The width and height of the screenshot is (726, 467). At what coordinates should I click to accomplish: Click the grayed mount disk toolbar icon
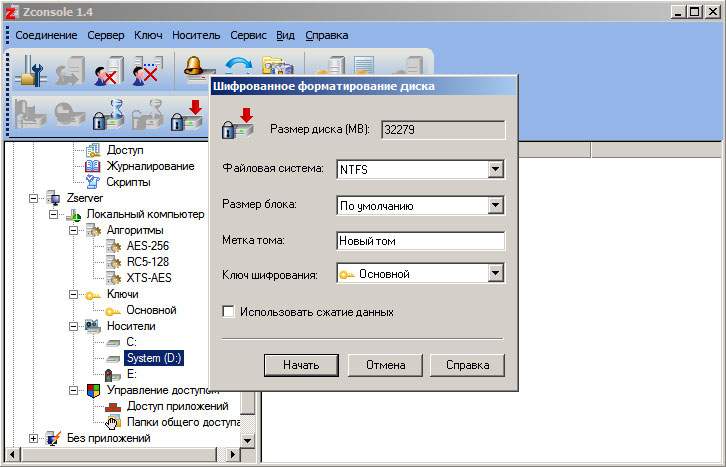30,113
